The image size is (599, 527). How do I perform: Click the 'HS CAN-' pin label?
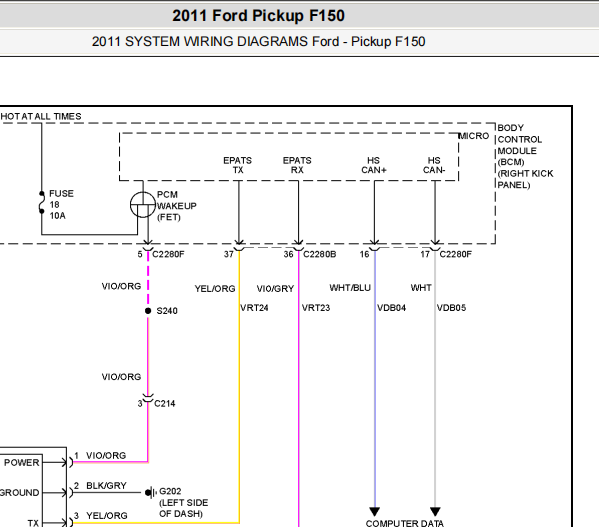tap(434, 165)
